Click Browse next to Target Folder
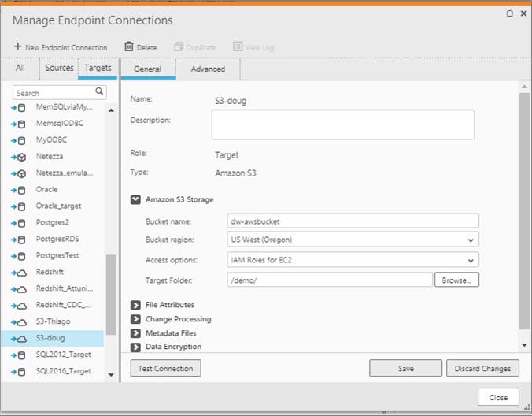 [x=456, y=280]
